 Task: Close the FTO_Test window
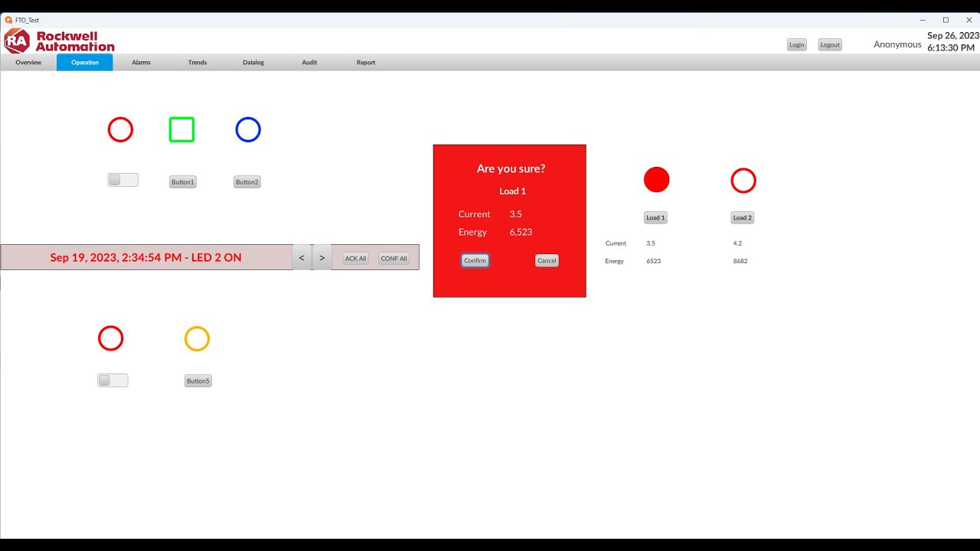pyautogui.click(x=969, y=20)
